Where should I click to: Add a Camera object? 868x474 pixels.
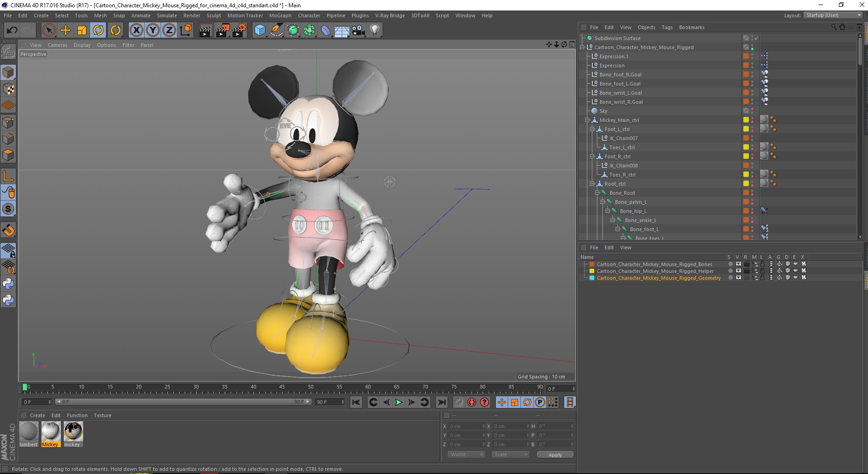point(358,30)
